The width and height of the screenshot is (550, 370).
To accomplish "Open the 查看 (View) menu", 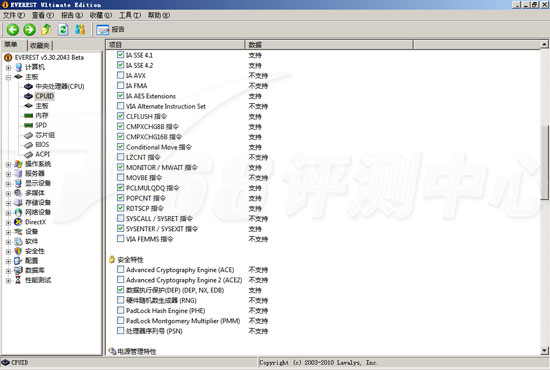I will (x=43, y=15).
